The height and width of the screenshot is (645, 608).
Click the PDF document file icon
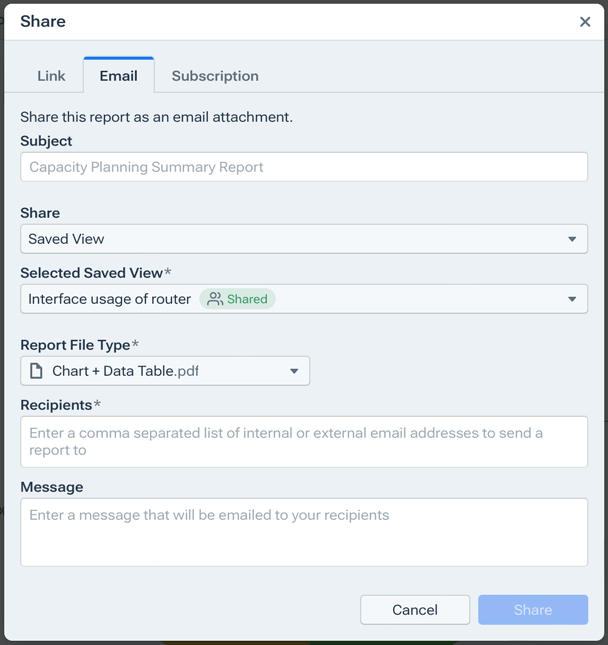(36, 371)
